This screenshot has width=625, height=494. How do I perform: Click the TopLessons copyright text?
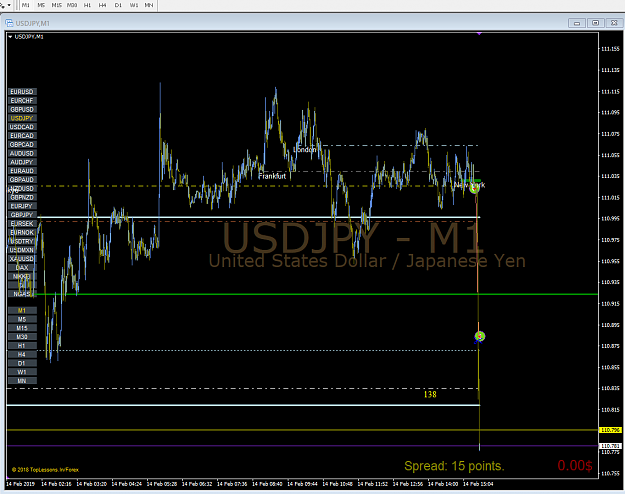tap(45, 470)
